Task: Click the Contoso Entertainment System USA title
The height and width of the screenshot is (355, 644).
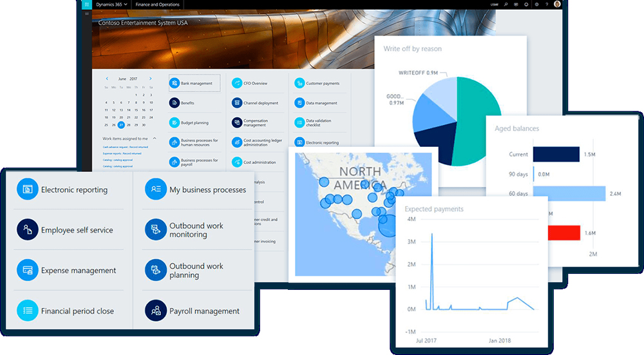Action: click(x=143, y=23)
